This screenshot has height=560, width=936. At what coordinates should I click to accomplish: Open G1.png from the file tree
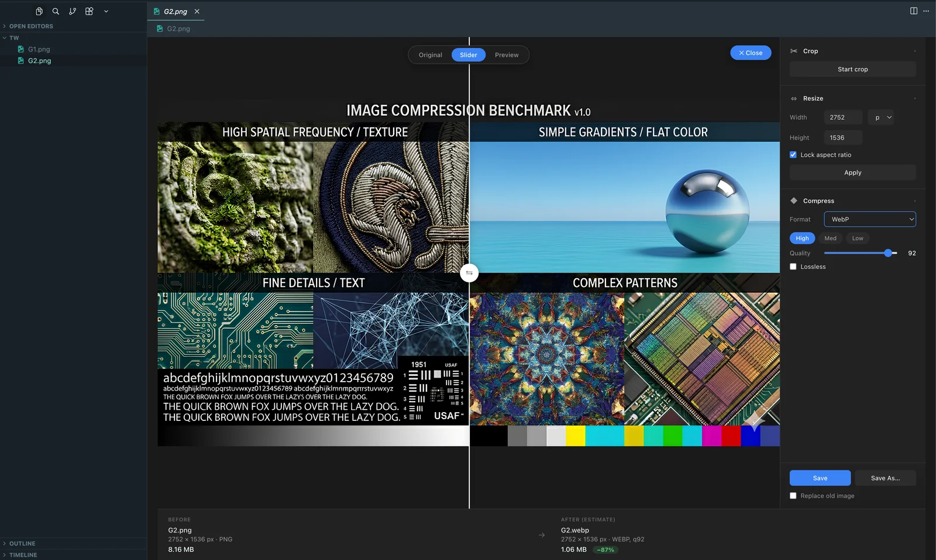tap(39, 49)
